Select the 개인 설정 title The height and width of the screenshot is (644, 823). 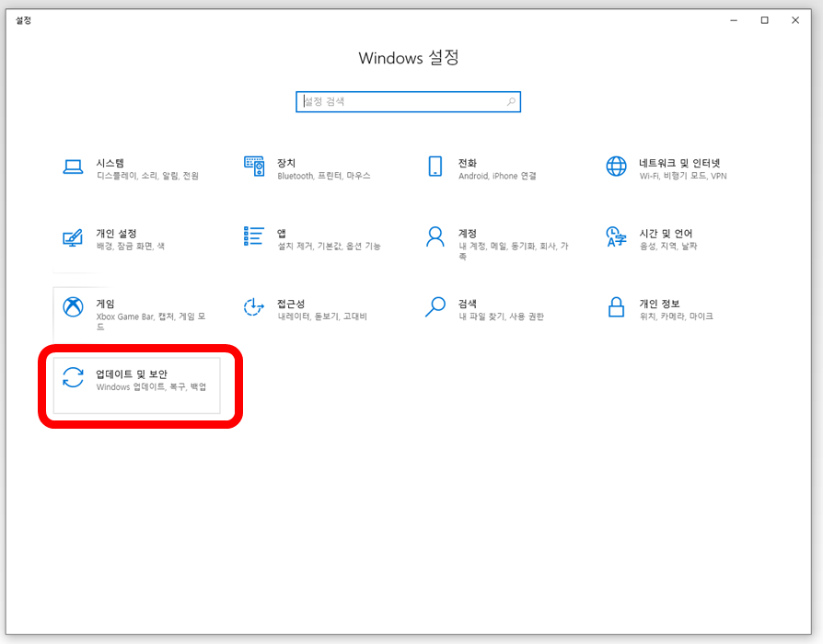click(x=116, y=234)
